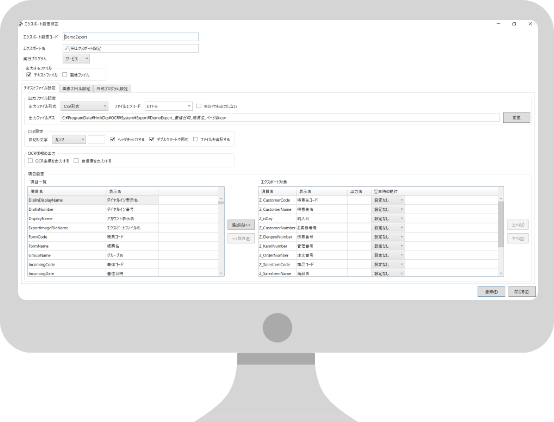
Task: Enable the OCR画像を出力する checkbox
Action: click(30, 161)
